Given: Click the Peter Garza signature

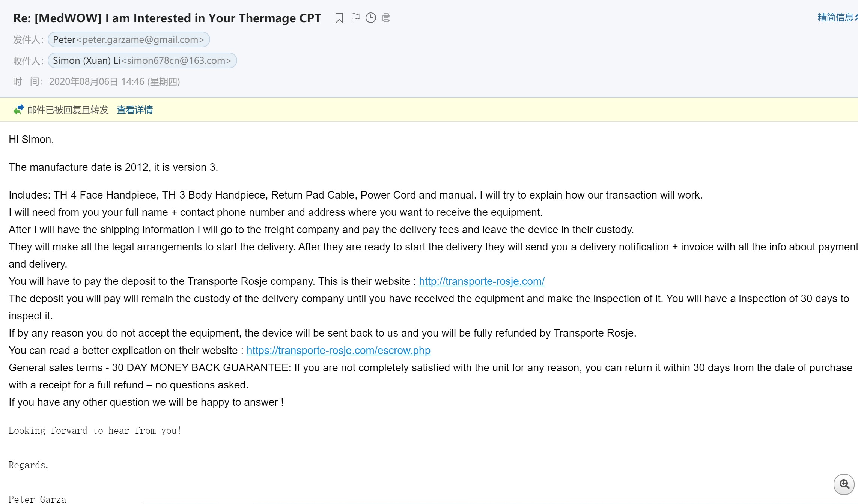Looking at the screenshot, I should [37, 499].
